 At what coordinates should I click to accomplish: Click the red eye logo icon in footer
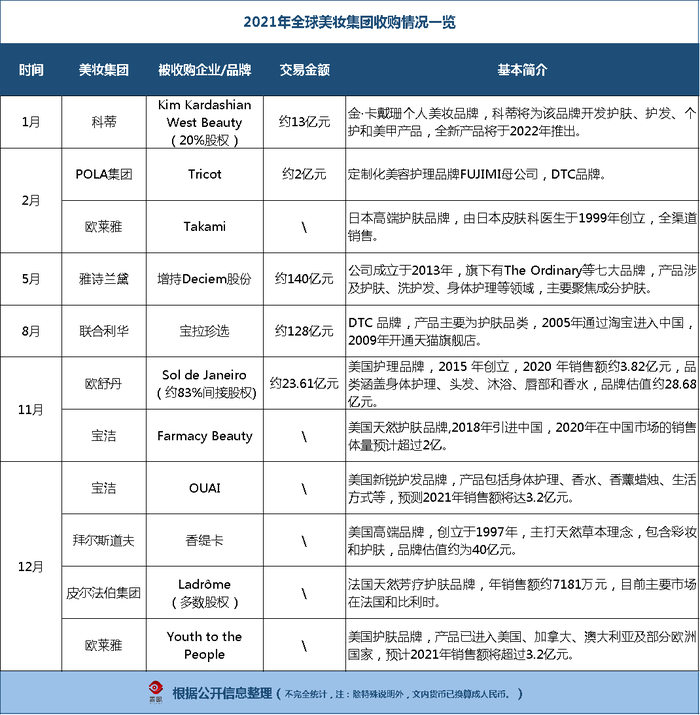point(156,692)
